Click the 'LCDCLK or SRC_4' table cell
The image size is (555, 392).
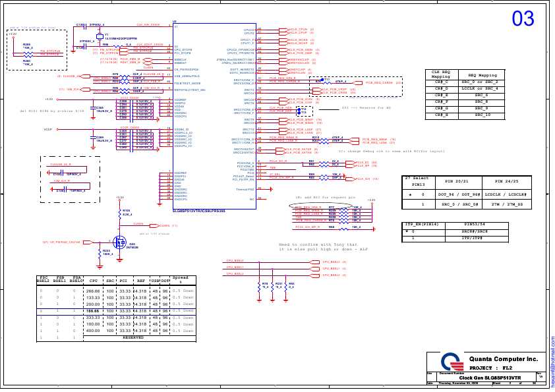click(x=480, y=88)
